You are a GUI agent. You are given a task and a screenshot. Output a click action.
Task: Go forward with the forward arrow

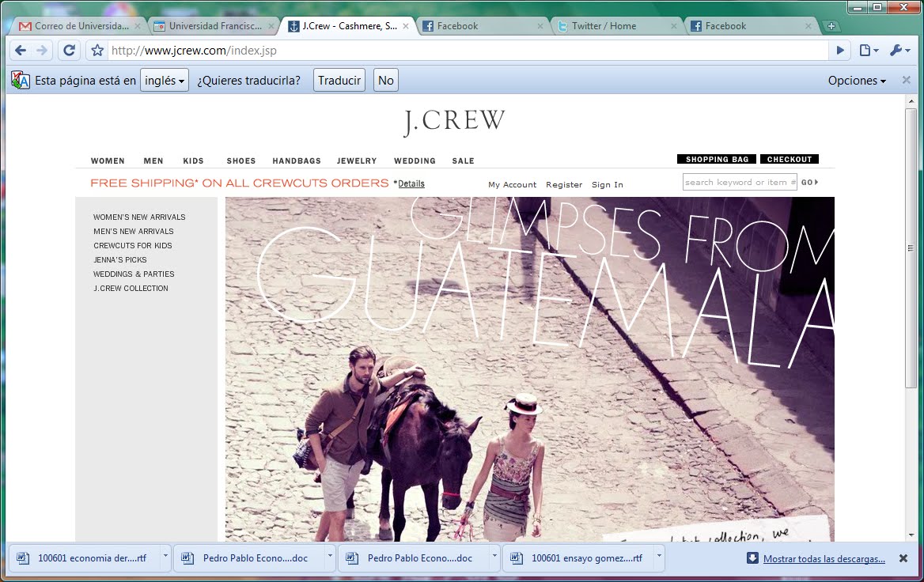[x=42, y=51]
